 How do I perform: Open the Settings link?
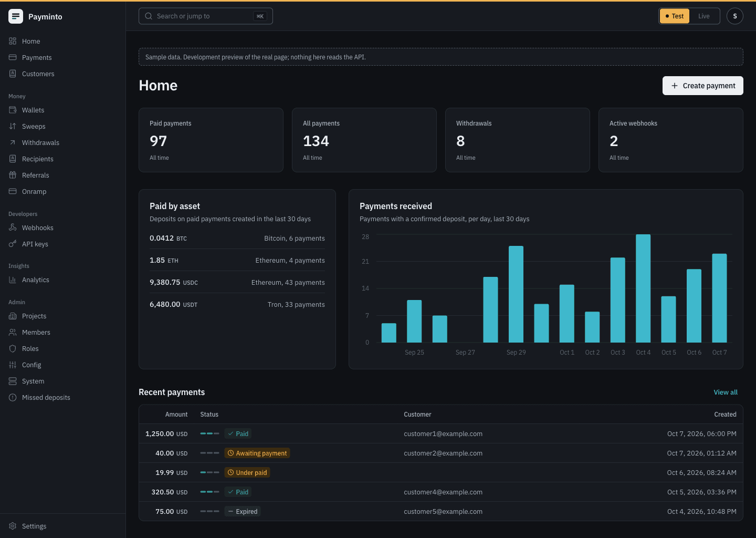[x=63, y=526]
